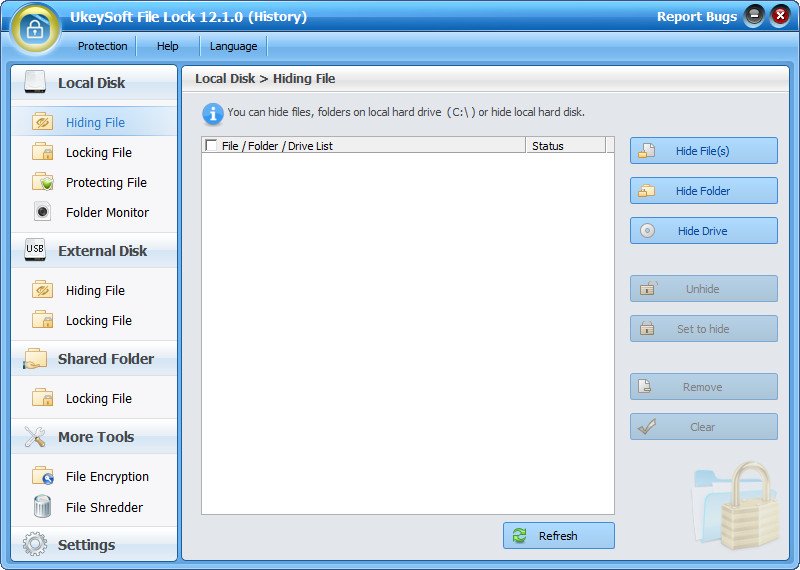Image resolution: width=800 pixels, height=570 pixels.
Task: Click the Folder Monitor camera icon
Action: (x=42, y=212)
